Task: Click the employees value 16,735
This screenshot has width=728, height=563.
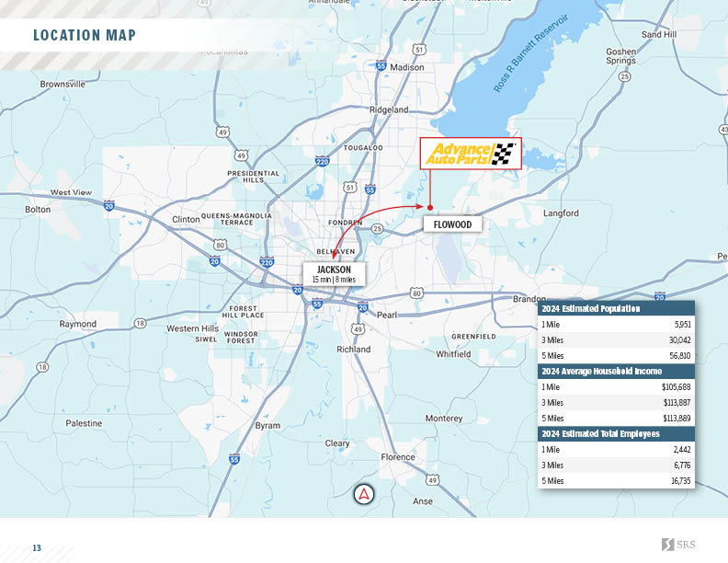Action: pos(681,481)
